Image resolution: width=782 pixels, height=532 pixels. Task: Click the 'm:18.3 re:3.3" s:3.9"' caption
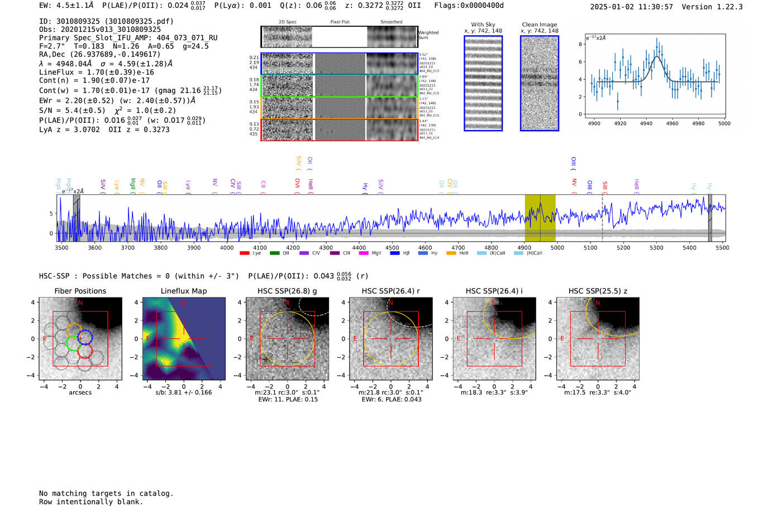click(x=494, y=392)
